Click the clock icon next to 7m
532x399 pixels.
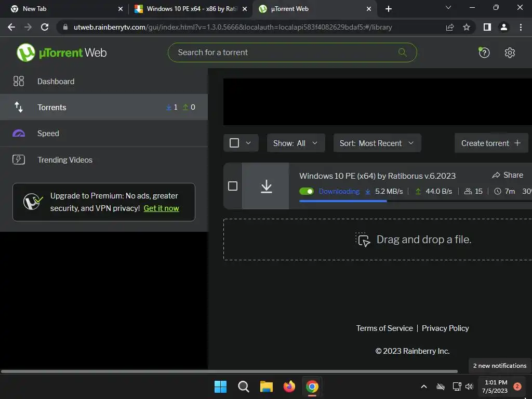[x=497, y=191]
